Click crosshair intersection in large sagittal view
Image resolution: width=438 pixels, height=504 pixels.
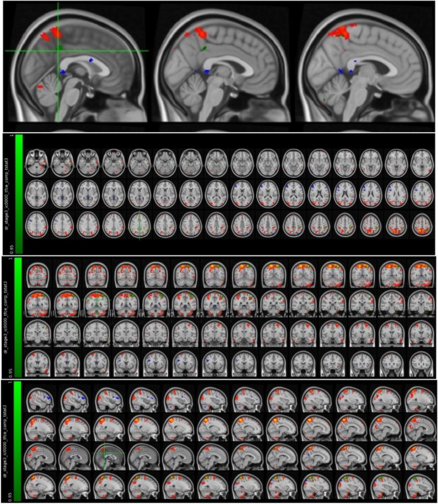[58, 51]
